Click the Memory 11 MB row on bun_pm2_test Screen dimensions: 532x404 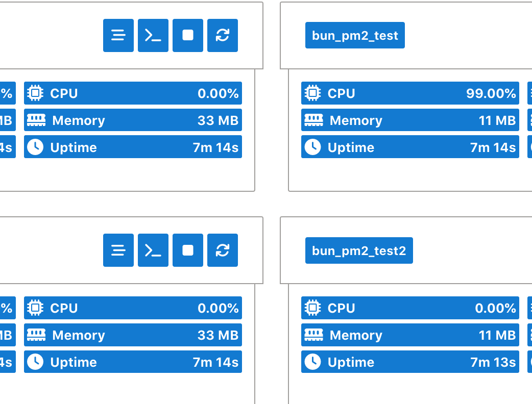tap(408, 120)
